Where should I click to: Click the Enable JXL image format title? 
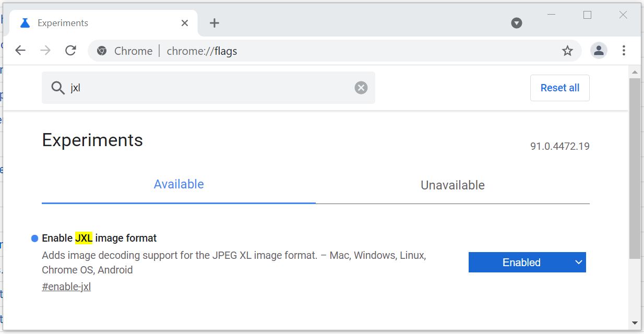click(x=99, y=238)
